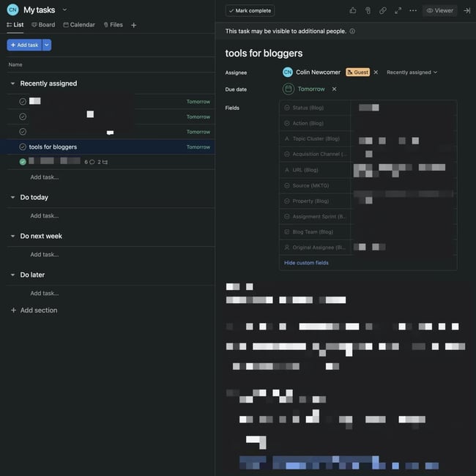476x476 pixels.
Task: Click the Source (MKTG) field
Action: click(368, 185)
